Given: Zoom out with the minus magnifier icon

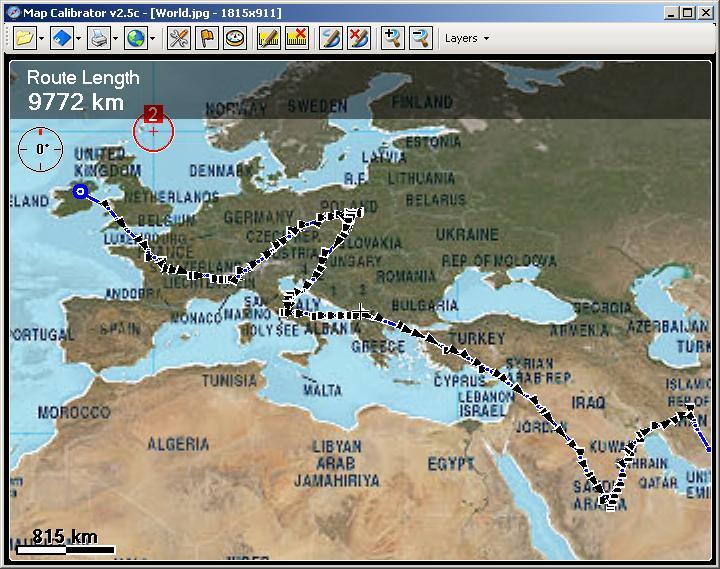Looking at the screenshot, I should pos(421,38).
